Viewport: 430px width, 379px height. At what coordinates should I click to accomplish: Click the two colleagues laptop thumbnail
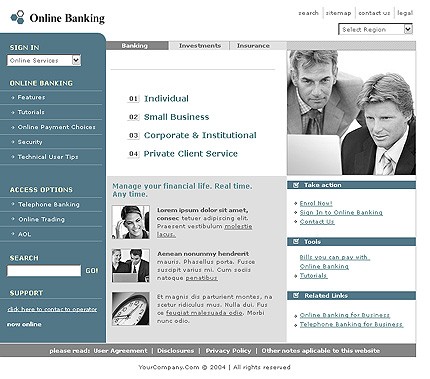pos(131,266)
